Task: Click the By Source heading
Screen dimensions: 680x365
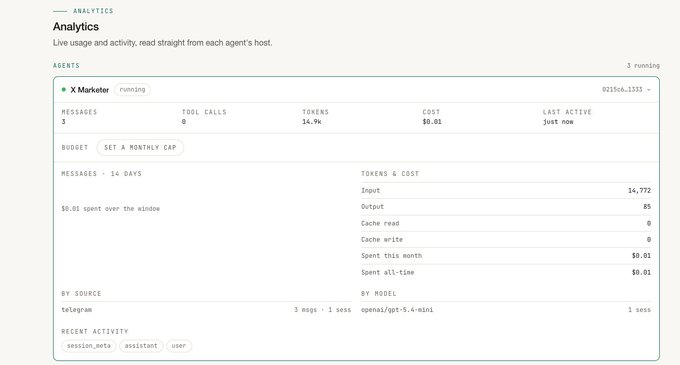Action: [x=81, y=293]
